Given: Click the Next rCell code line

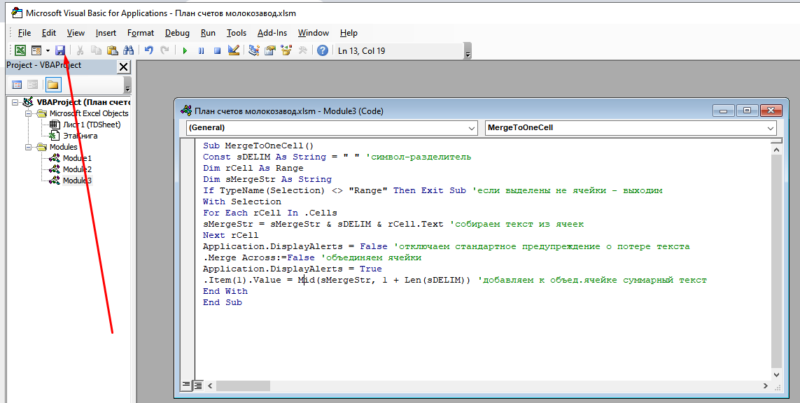Looking at the screenshot, I should pos(230,235).
